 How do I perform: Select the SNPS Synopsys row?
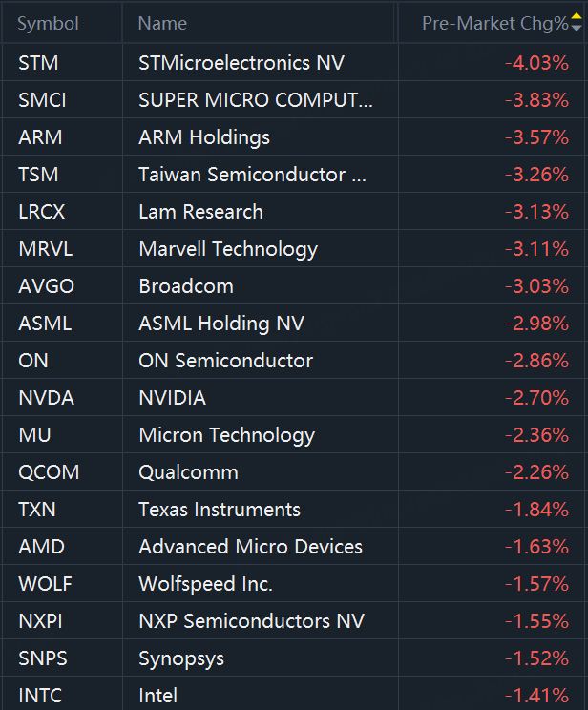click(181, 658)
